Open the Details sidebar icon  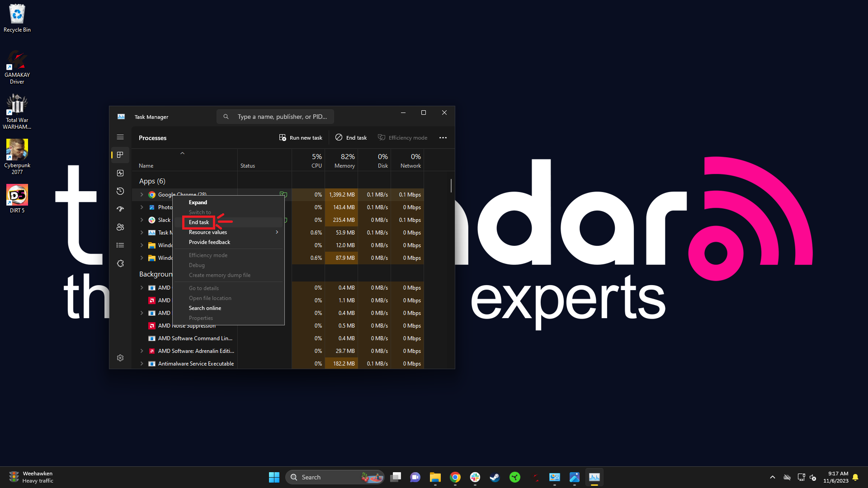pyautogui.click(x=120, y=245)
